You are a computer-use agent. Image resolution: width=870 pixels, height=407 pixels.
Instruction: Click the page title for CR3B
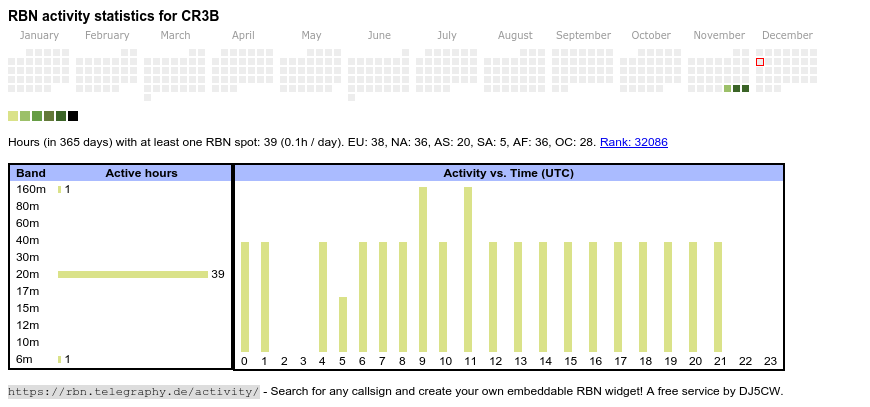pyautogui.click(x=114, y=16)
